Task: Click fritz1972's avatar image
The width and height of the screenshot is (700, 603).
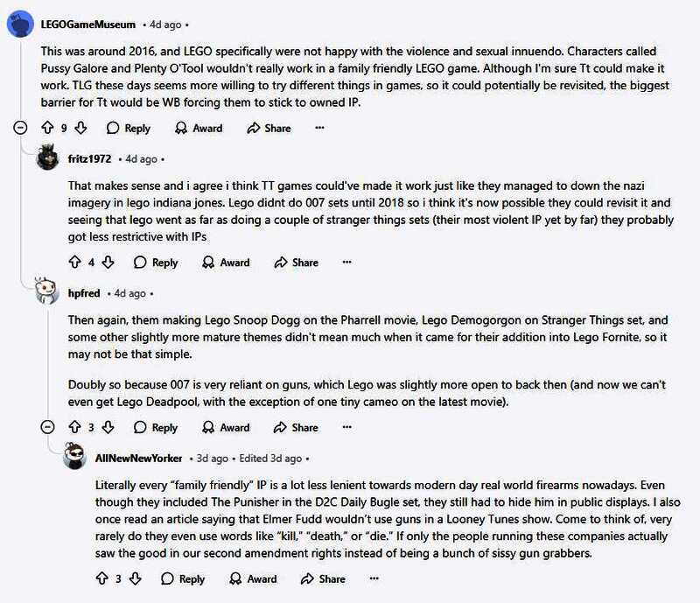Action: click(x=48, y=159)
